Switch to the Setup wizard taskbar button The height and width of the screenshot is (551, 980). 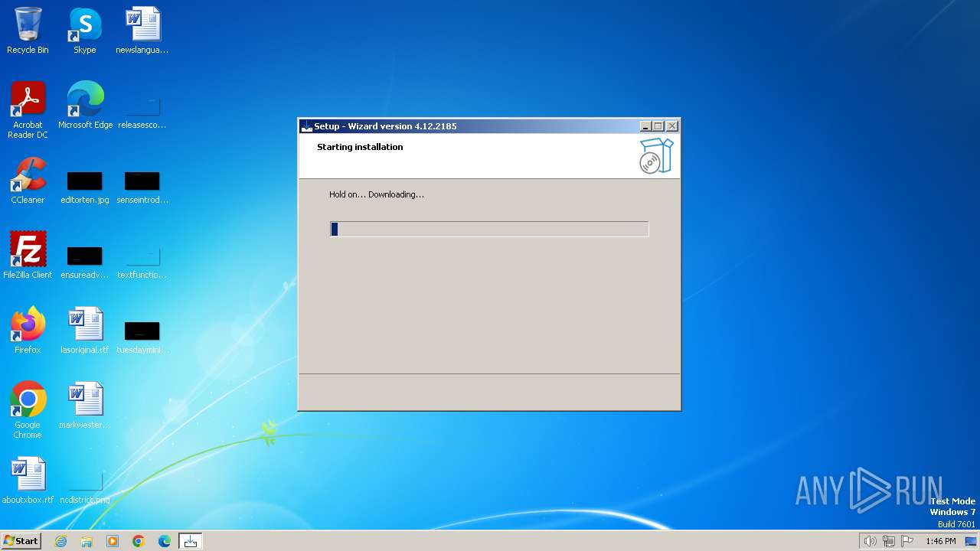coord(191,541)
